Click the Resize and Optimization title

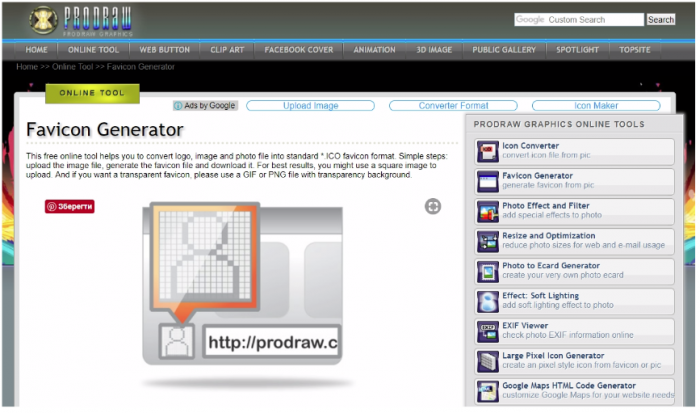coord(549,236)
